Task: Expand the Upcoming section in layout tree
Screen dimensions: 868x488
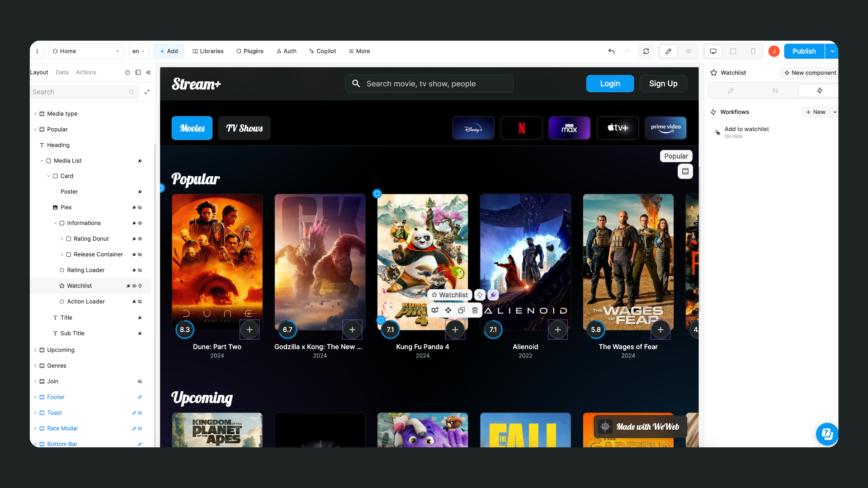Action: point(35,350)
